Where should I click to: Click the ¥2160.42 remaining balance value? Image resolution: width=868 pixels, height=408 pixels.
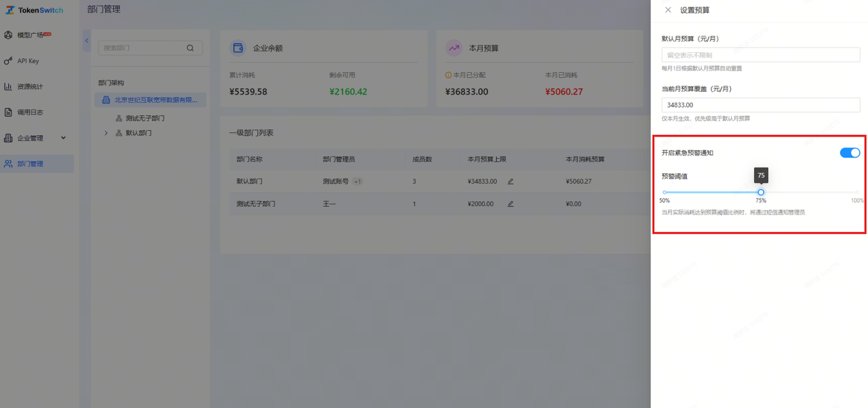349,92
